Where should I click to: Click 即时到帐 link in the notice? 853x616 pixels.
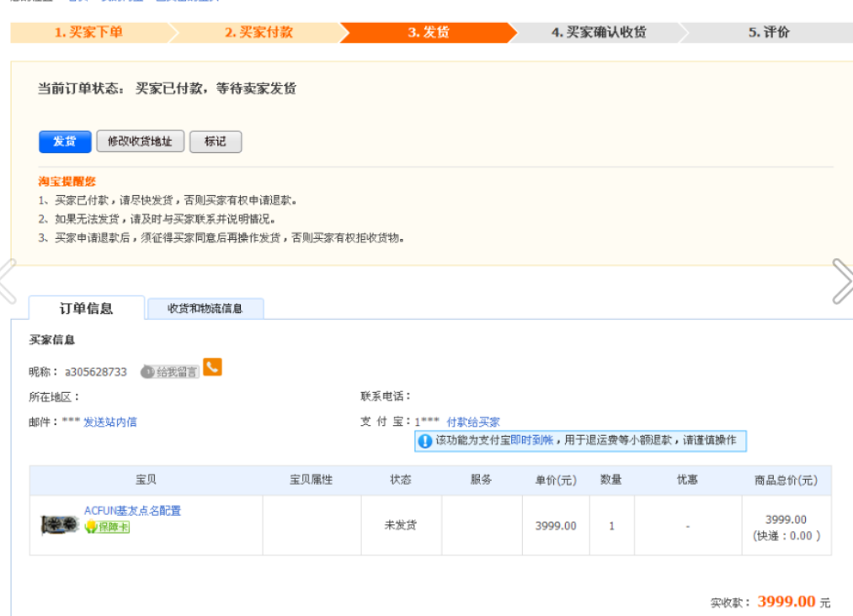click(532, 440)
